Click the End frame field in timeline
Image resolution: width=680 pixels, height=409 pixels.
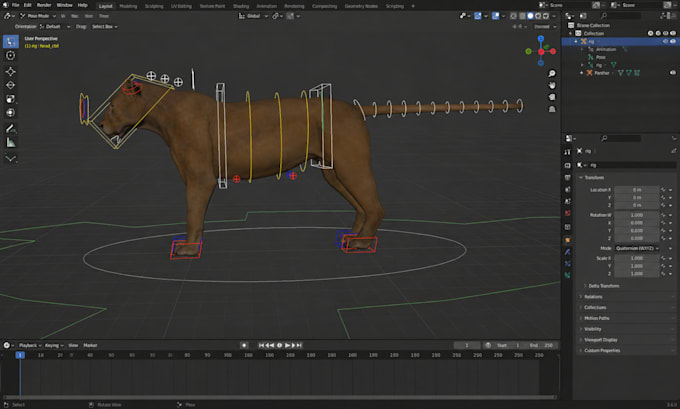541,345
